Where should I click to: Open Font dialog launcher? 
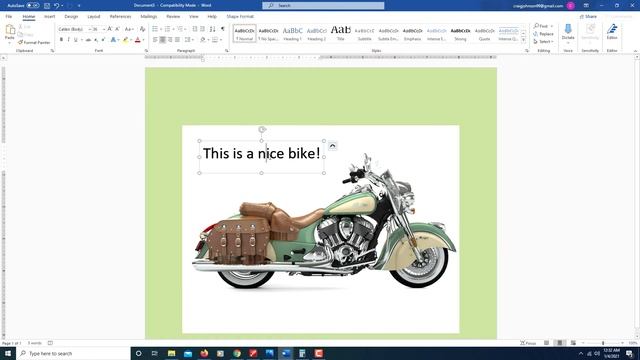(x=147, y=51)
